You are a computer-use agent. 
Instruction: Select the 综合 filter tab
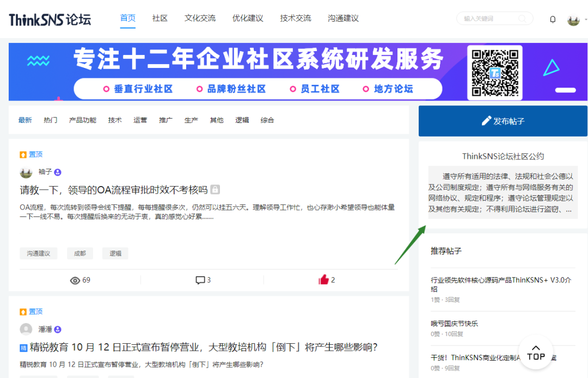267,120
